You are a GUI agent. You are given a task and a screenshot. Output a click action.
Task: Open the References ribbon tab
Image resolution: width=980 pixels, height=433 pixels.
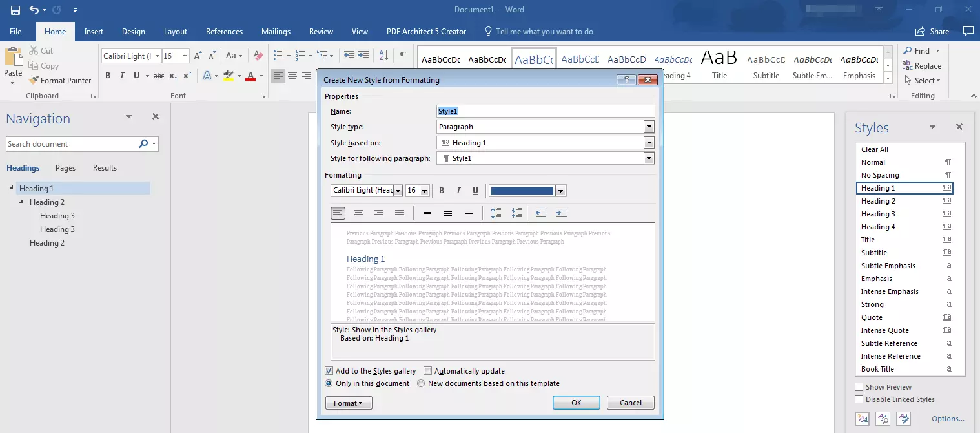(x=224, y=32)
